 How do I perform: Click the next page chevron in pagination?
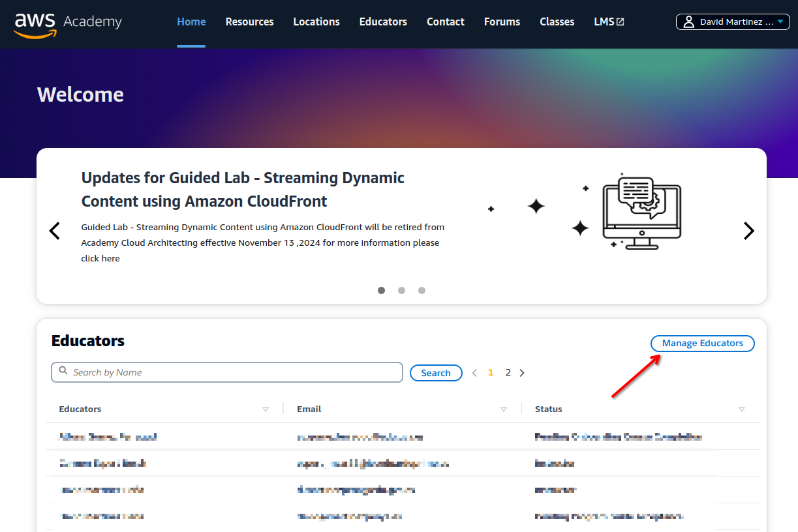coord(522,373)
